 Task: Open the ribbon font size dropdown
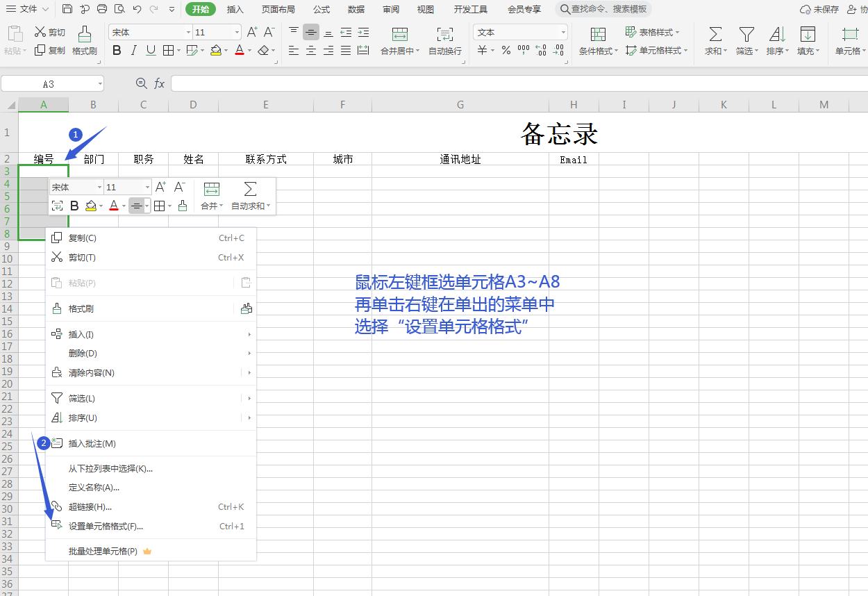[237, 33]
